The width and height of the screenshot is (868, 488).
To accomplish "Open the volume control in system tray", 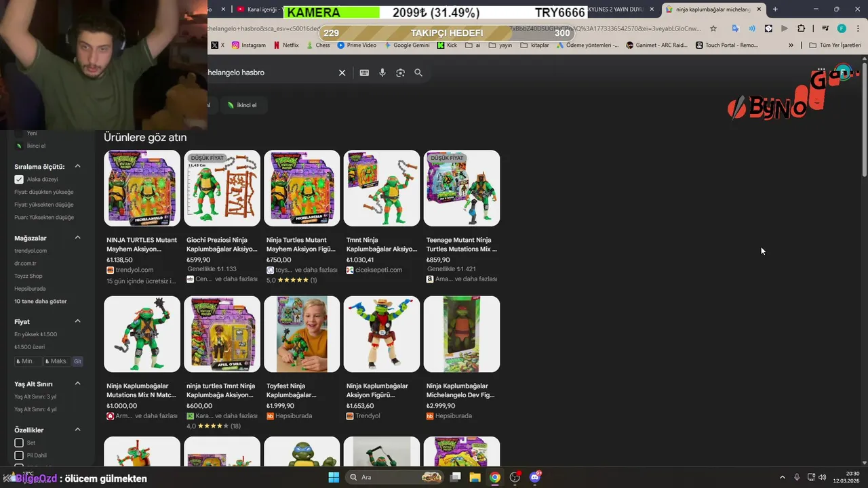I will tap(823, 477).
